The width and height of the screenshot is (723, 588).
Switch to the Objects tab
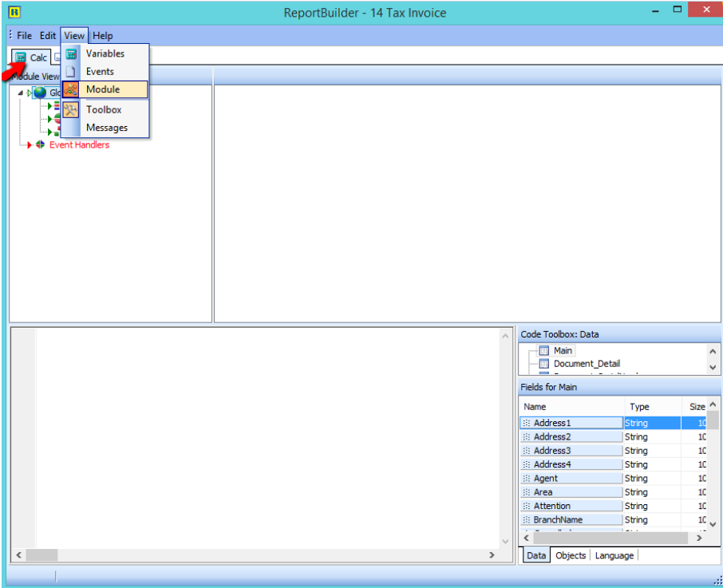[x=570, y=555]
